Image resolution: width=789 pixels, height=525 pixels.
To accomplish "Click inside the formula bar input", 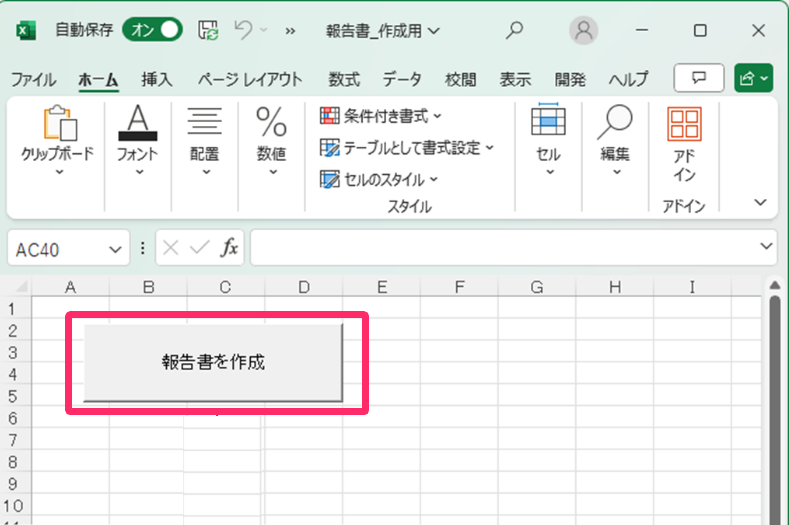I will coord(505,248).
